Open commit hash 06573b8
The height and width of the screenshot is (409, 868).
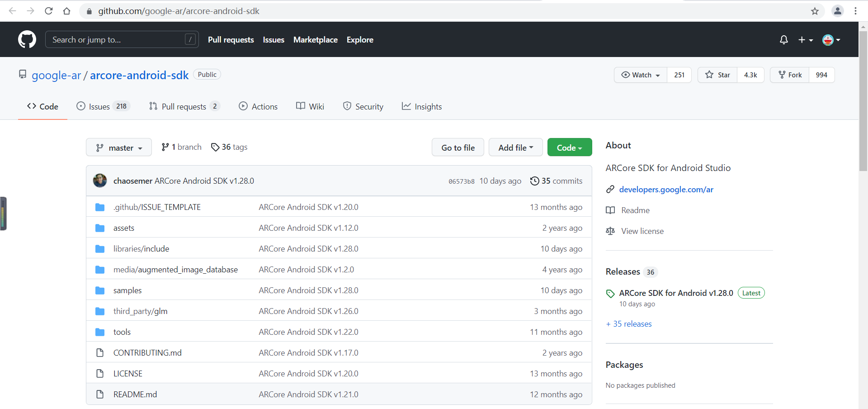462,181
